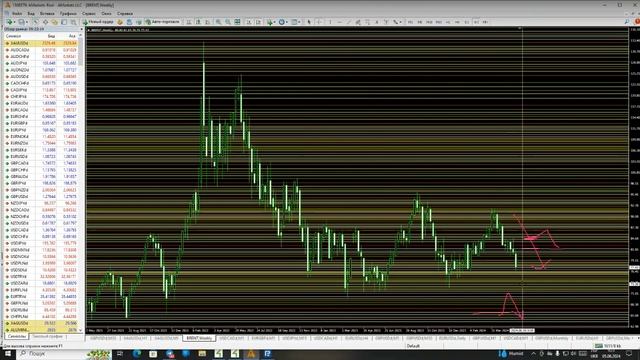Image resolution: width=640 pixels, height=360 pixels.
Task: Select the Fibonacci retracement tool
Action: point(368,22)
